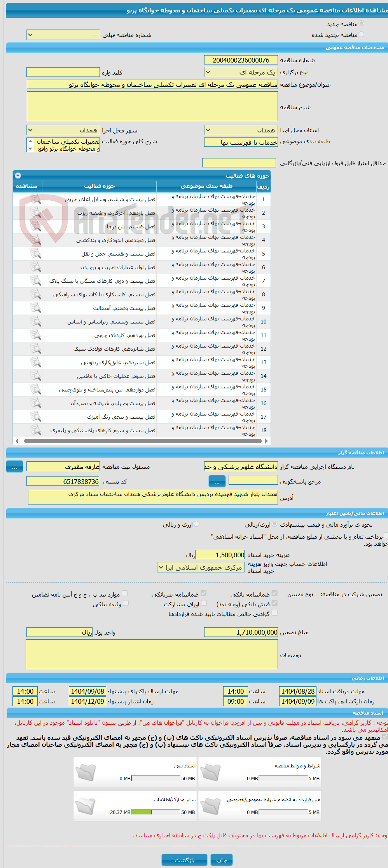
Task: Click شرایط و ضوابط مناقصه storage usage bar
Action: 283,778
